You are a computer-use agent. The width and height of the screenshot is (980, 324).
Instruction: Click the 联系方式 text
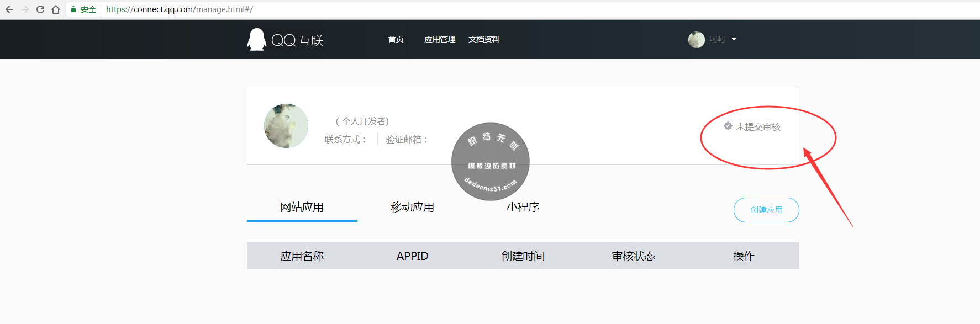345,140
